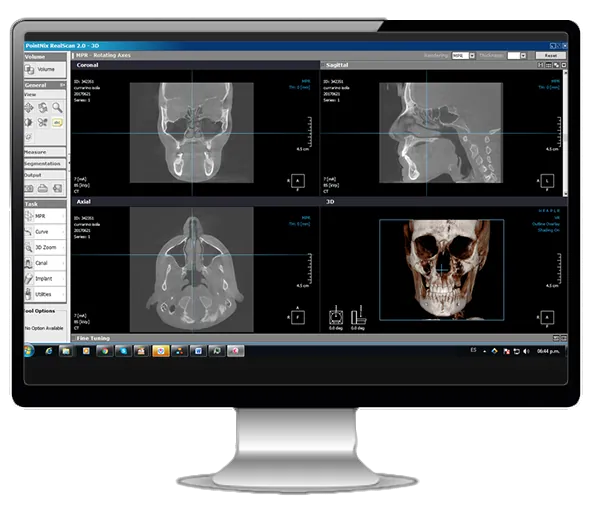Select the Pan (move arrows) tool
The image size is (600, 519).
[x=29, y=108]
